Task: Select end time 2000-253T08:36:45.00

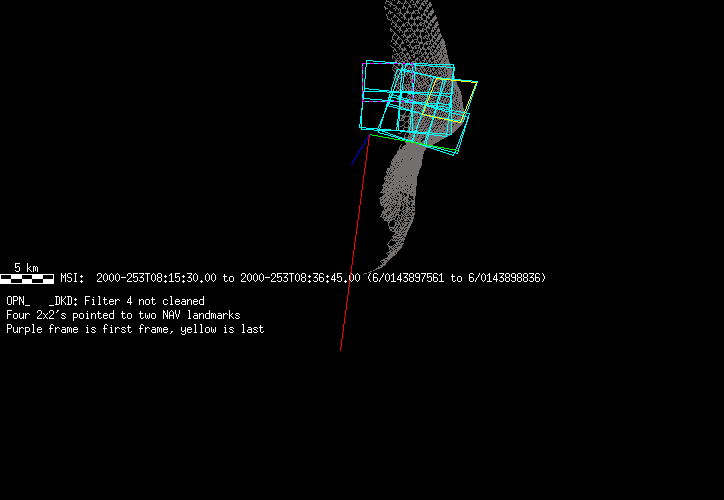Action: (300, 278)
